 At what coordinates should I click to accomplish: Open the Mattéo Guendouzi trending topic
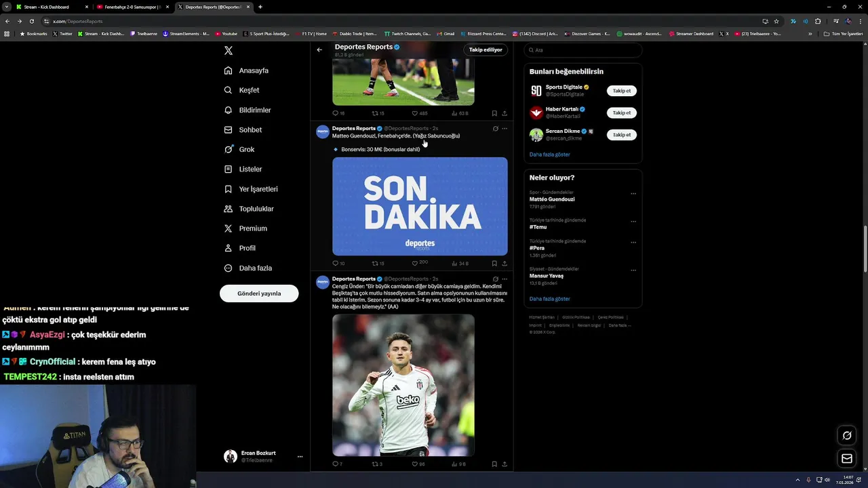tap(552, 199)
